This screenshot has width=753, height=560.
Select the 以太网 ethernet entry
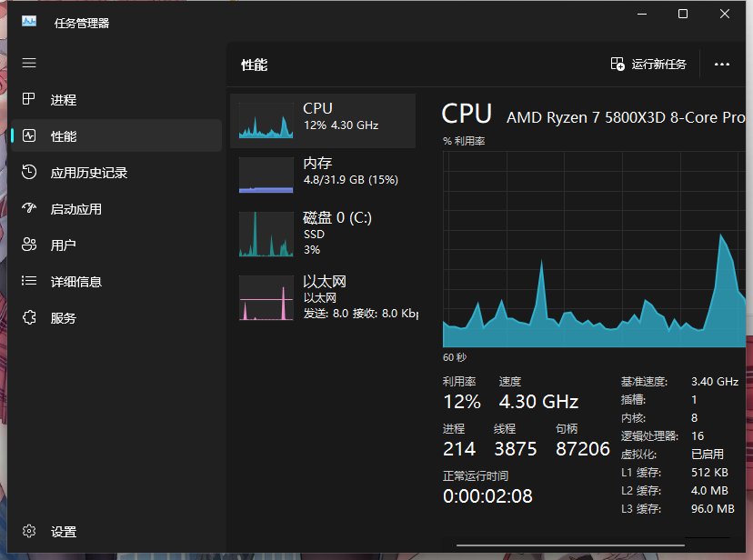click(x=323, y=296)
